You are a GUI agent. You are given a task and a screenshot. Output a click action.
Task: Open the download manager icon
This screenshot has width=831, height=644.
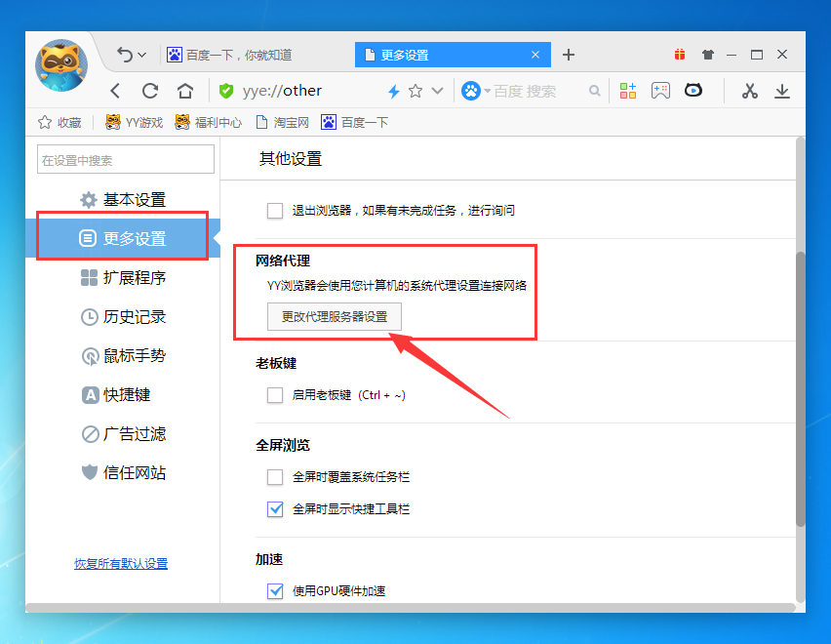click(783, 90)
